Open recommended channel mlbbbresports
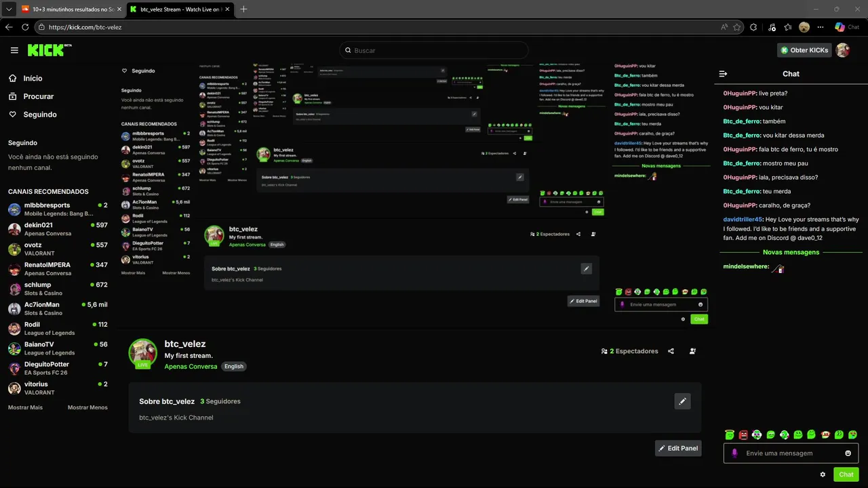This screenshot has width=868, height=488. coord(58,209)
